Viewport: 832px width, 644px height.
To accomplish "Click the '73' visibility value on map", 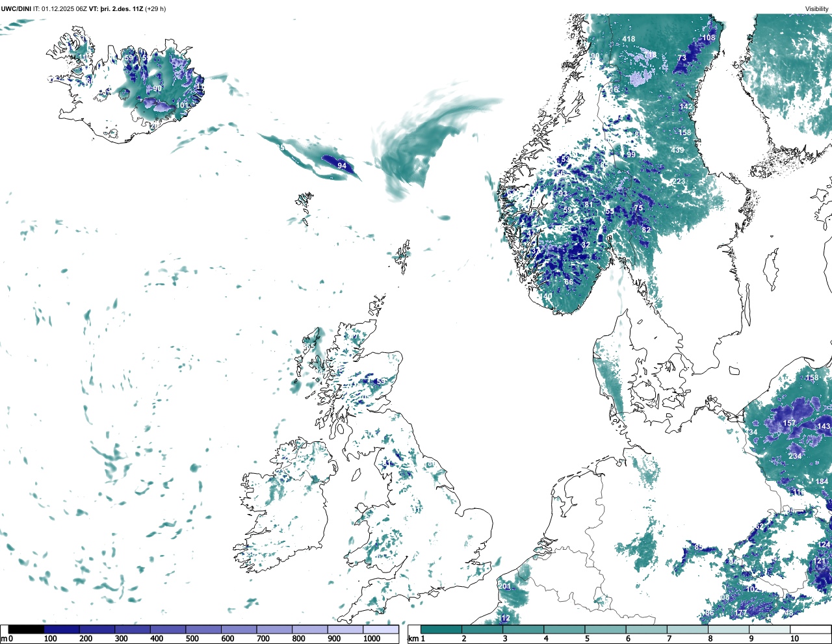I will click(682, 58).
